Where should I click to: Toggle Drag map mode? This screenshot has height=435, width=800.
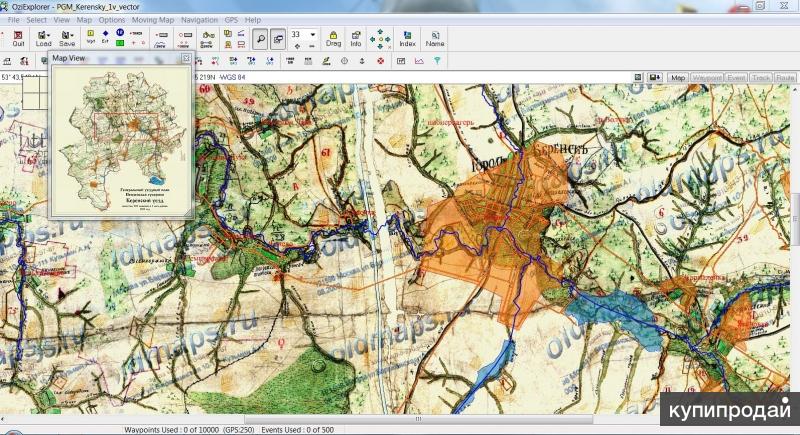coord(333,39)
